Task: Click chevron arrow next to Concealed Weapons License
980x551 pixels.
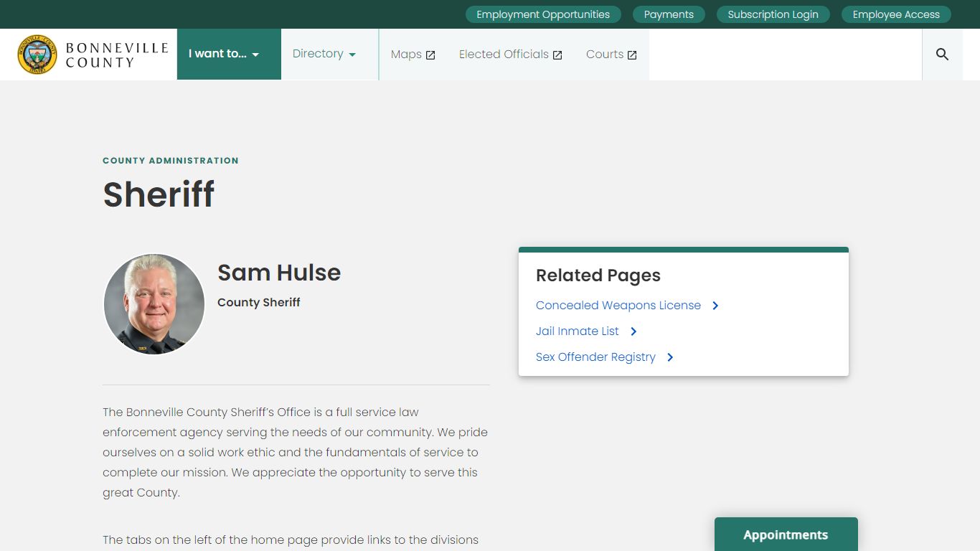Action: point(715,306)
